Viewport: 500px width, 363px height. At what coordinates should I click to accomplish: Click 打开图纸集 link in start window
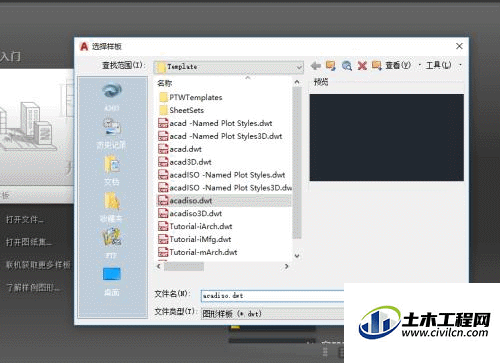pyautogui.click(x=29, y=242)
